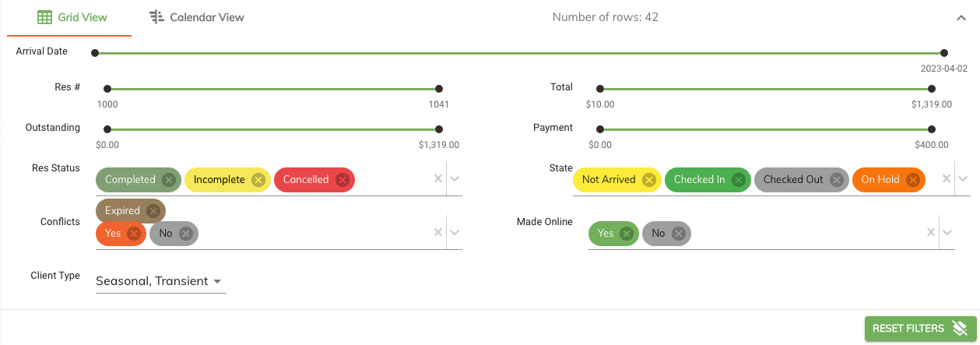Switch to the Calendar View tab
Screen dimensions: 980x345
point(197,17)
